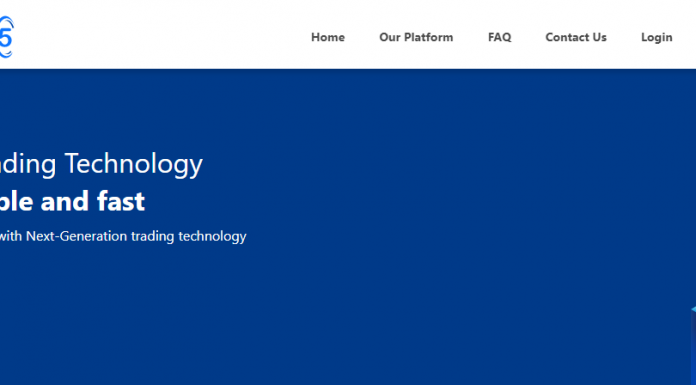The image size is (696, 385).
Task: Click the blue site logo
Action: point(7,37)
